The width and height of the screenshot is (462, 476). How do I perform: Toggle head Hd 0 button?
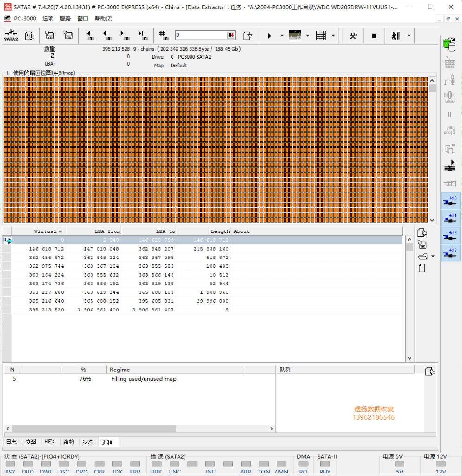(450, 201)
